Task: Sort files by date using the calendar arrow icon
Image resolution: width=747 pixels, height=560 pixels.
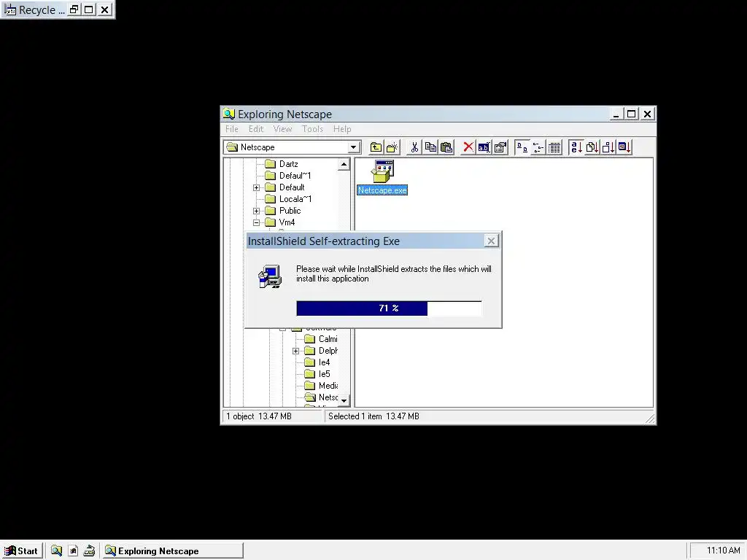Action: 624,147
